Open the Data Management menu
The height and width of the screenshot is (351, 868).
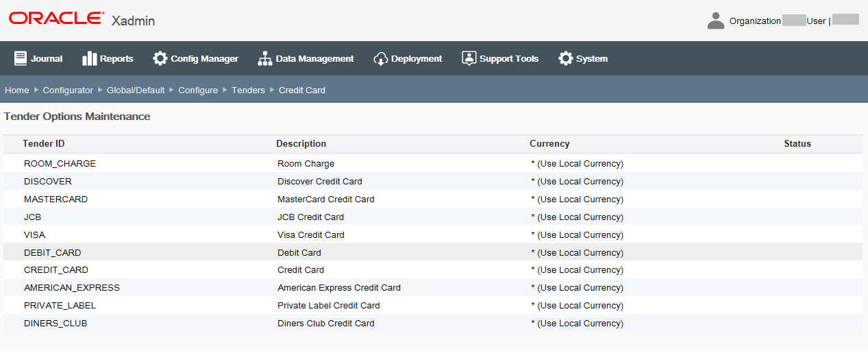tap(306, 58)
